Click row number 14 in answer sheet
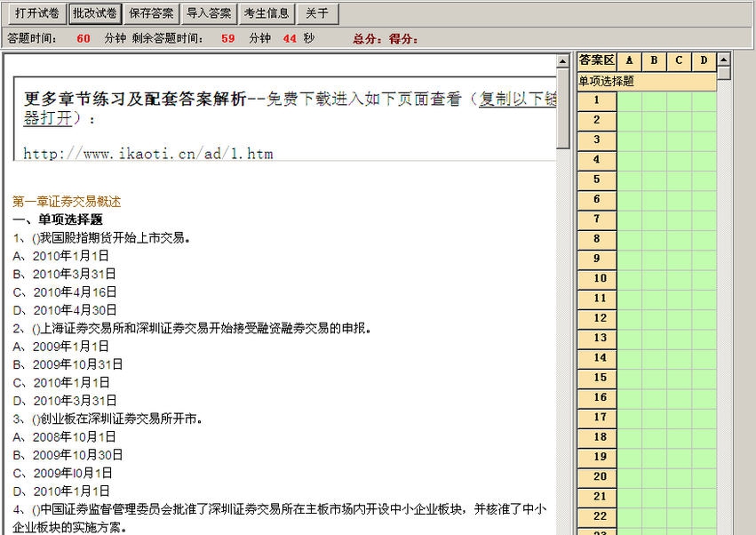Screen dimensions: 756x535 click(597, 357)
